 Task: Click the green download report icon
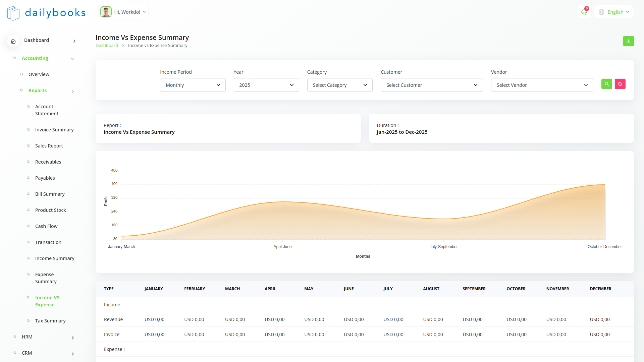tap(628, 41)
